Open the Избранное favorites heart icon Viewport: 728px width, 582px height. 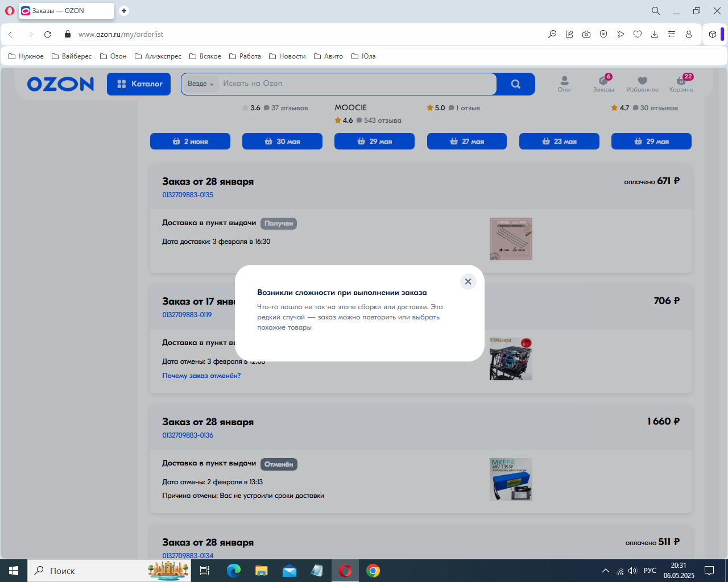coord(642,84)
